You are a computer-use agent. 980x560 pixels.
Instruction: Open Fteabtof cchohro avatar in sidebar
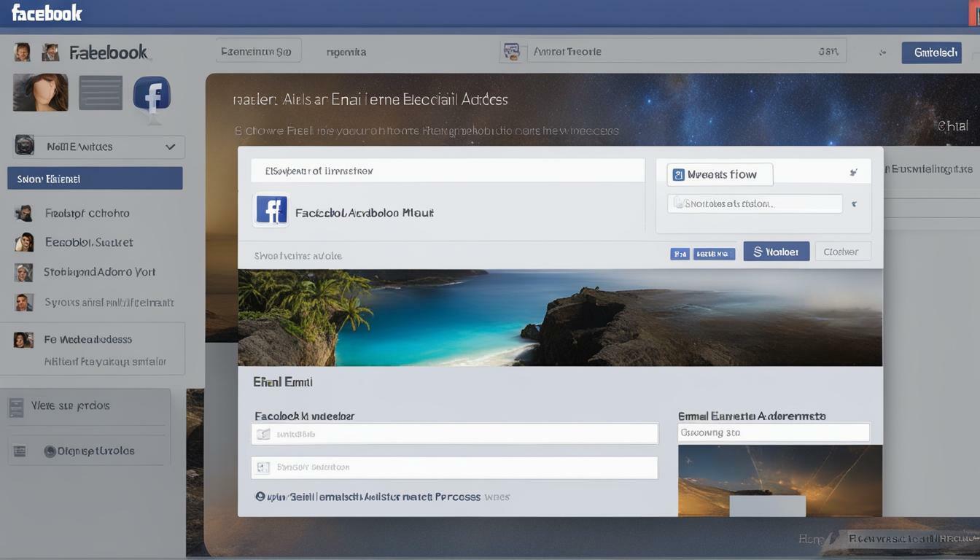(x=23, y=213)
